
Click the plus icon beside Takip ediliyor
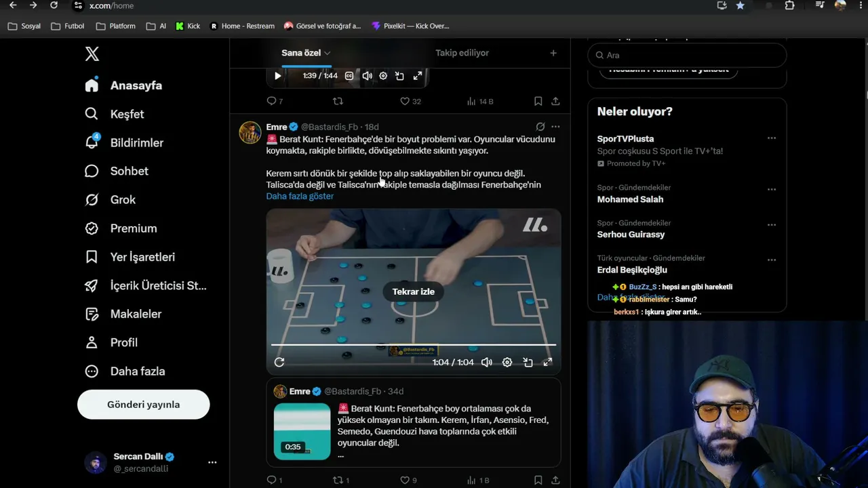click(x=553, y=53)
